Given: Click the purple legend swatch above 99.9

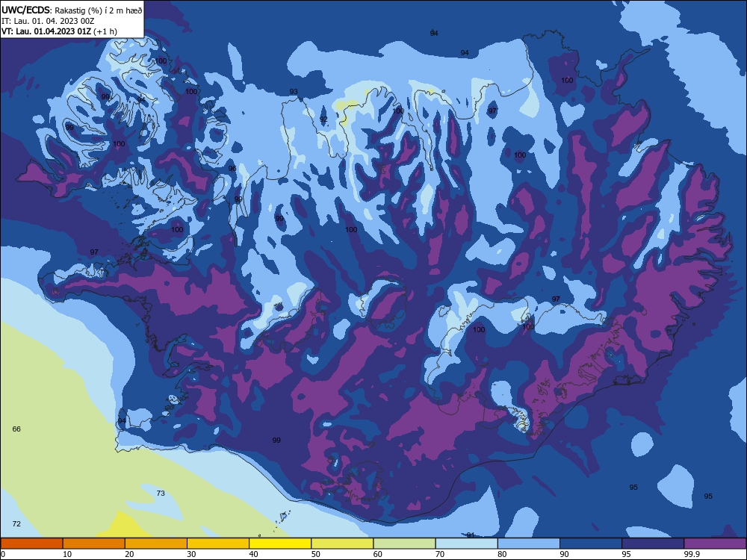Looking at the screenshot, I should 715,544.
